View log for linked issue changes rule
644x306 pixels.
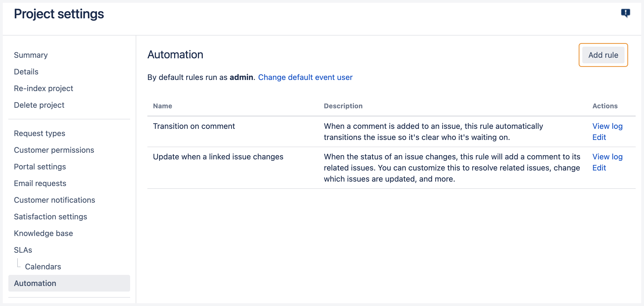pos(607,157)
